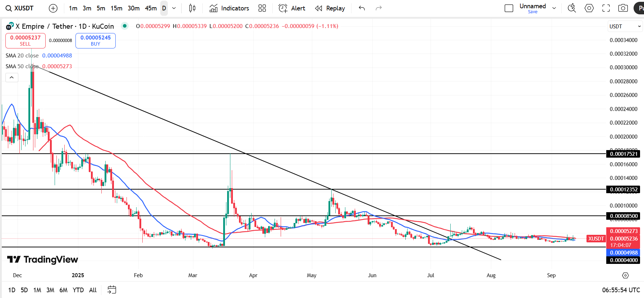Expand the Unnamed layout dropdown arrow

[x=554, y=8]
